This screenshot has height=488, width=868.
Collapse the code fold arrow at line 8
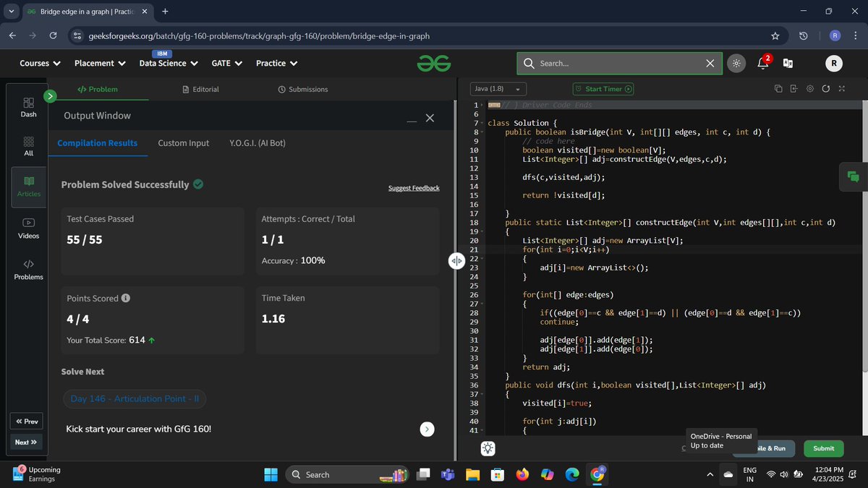482,132
